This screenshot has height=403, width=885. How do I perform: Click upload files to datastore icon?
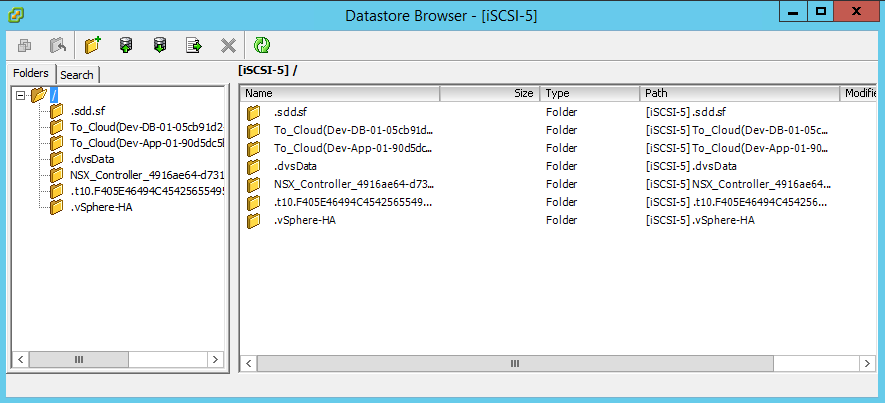(x=126, y=45)
